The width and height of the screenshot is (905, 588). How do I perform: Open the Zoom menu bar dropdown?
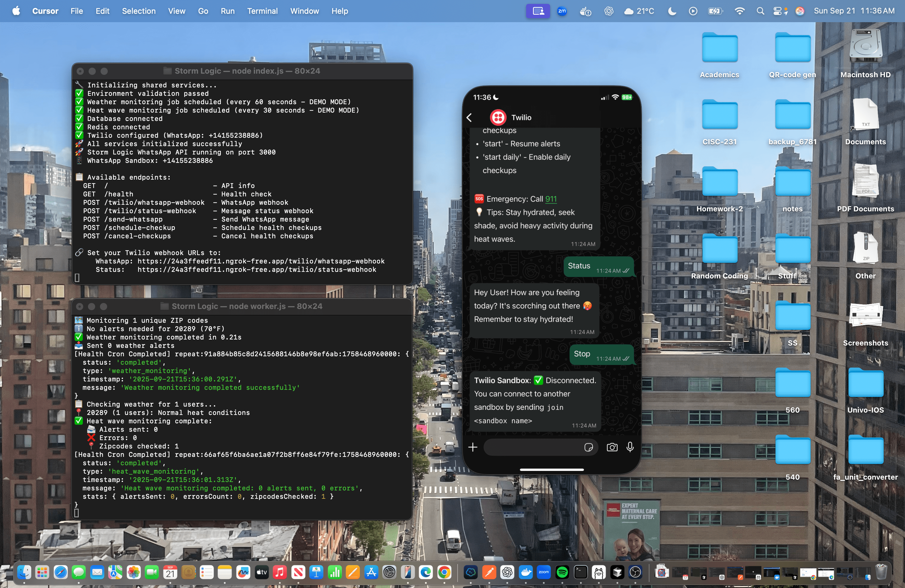pos(562,11)
